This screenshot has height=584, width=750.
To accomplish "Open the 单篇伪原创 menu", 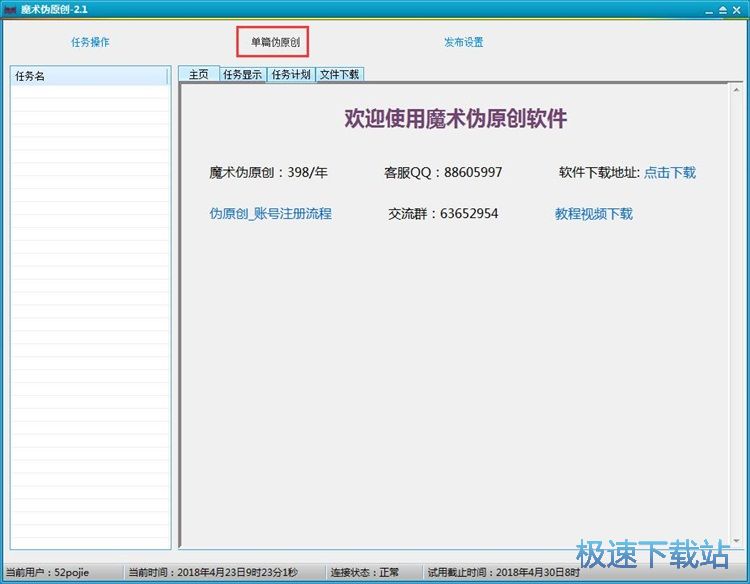I will click(x=274, y=42).
